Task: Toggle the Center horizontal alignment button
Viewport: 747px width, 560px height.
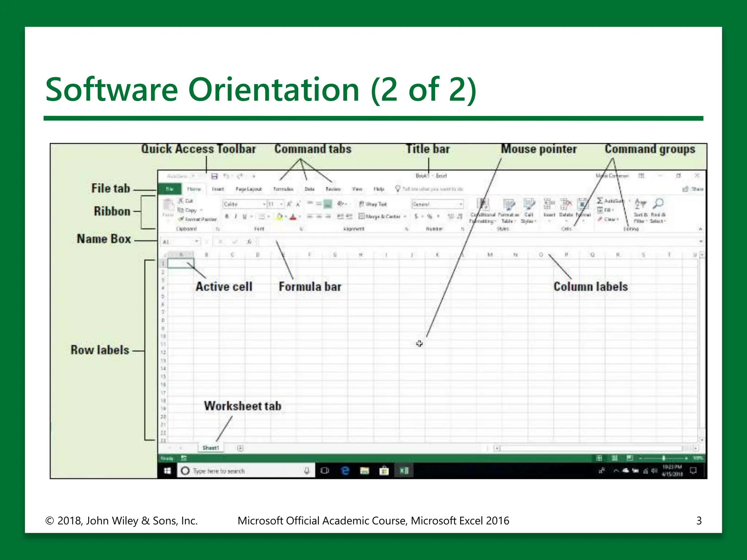Action: tap(318, 216)
